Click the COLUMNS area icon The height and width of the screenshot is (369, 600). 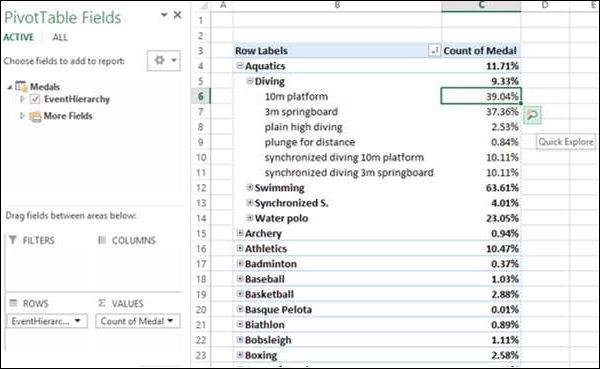pos(102,240)
